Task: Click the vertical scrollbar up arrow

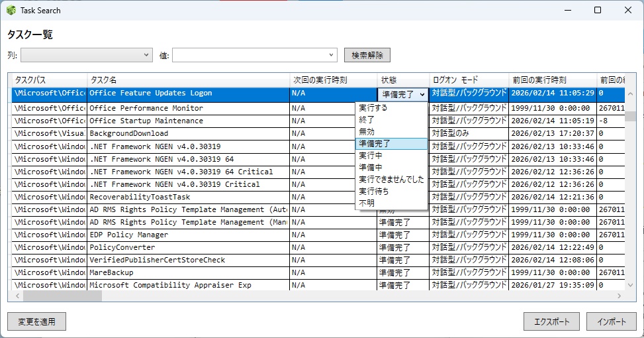Action: click(x=631, y=93)
